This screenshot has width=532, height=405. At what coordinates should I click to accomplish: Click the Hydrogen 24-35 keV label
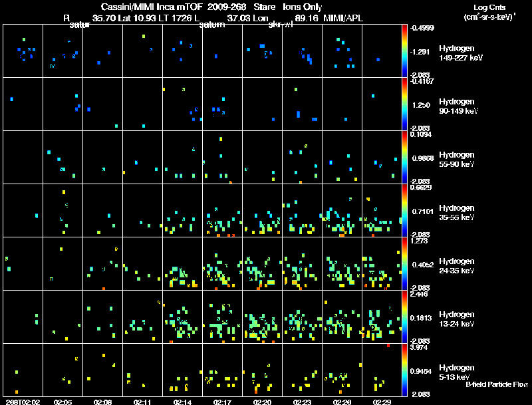click(457, 266)
